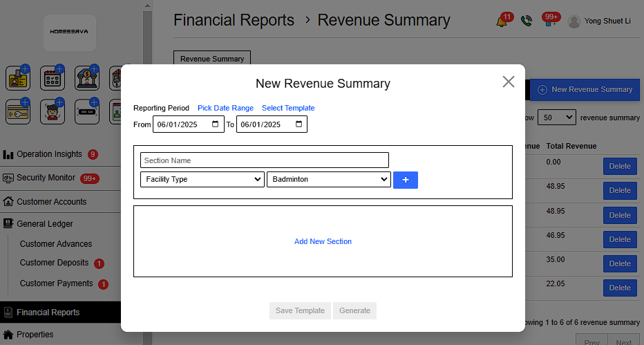Screen dimensions: 644x345
Task: Open the notifications bell icon
Action: 502,21
